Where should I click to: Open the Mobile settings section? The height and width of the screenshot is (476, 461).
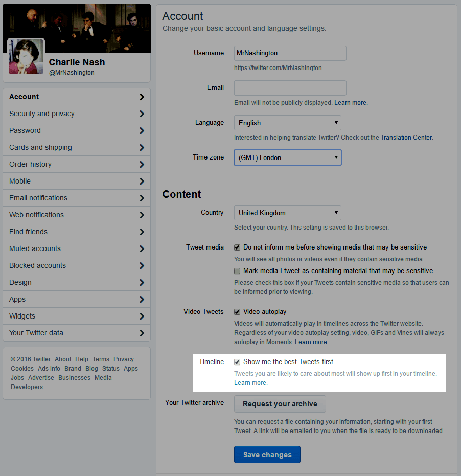click(x=77, y=181)
